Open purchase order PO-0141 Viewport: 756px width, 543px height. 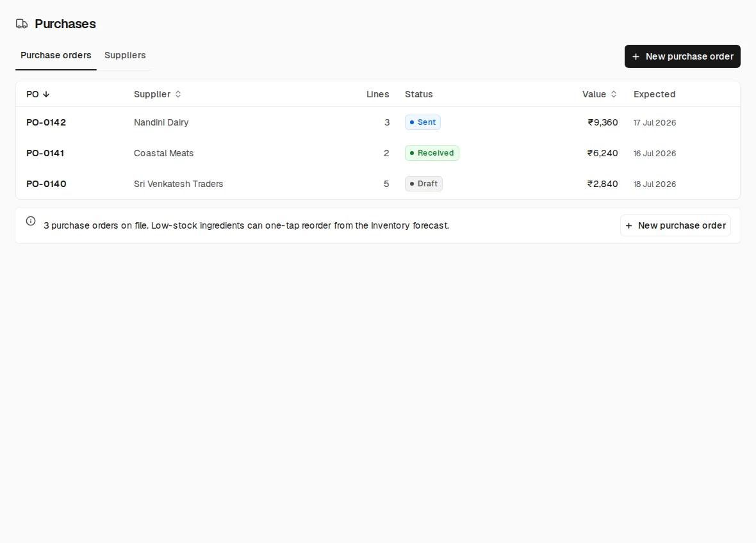(45, 153)
